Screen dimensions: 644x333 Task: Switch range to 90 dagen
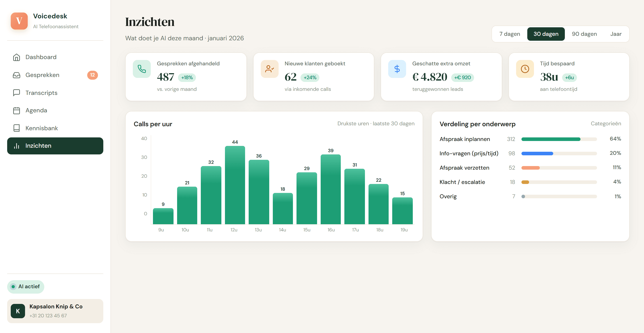click(x=584, y=34)
